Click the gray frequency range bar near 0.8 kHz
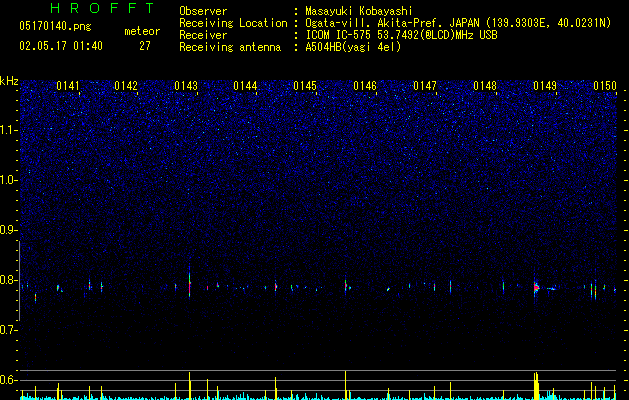This screenshot has width=629, height=400. (19, 281)
